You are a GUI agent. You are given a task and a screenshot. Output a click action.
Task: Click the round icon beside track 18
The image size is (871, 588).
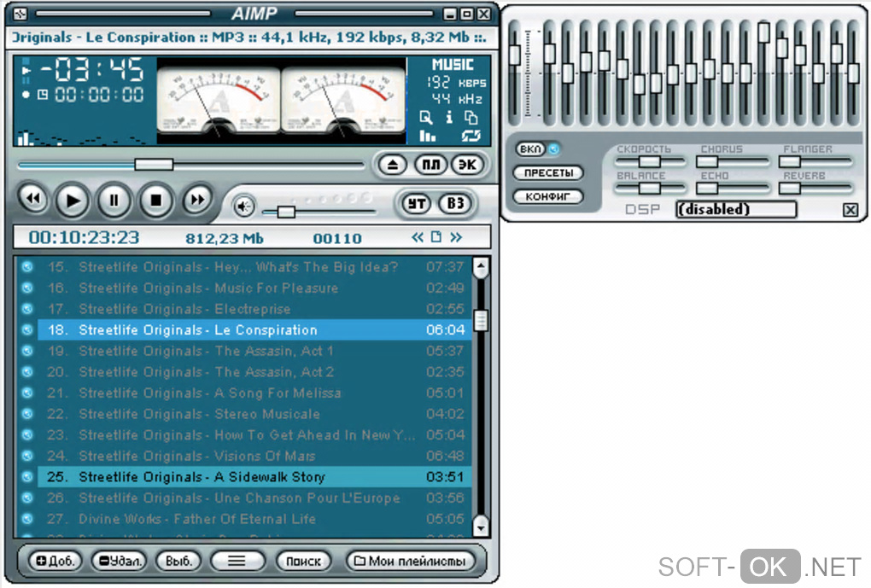(26, 329)
